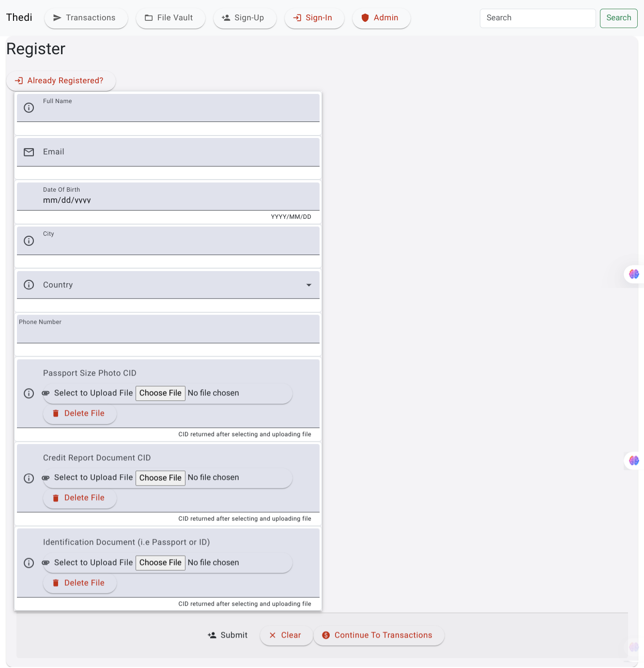
Task: Click the Submit button
Action: pos(228,635)
